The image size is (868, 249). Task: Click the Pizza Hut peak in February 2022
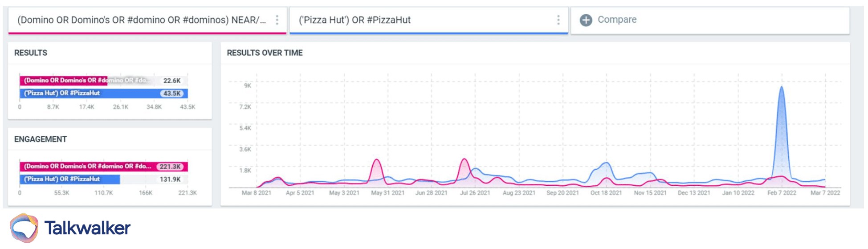(x=782, y=87)
